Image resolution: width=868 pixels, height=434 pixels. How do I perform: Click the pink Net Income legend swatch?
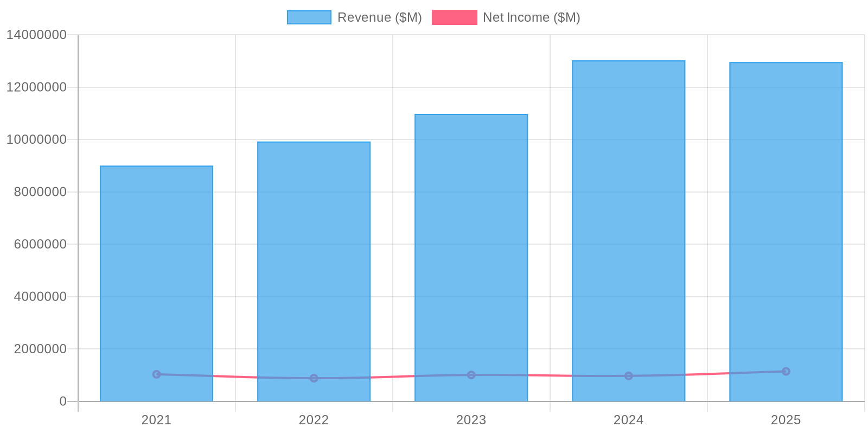(454, 17)
